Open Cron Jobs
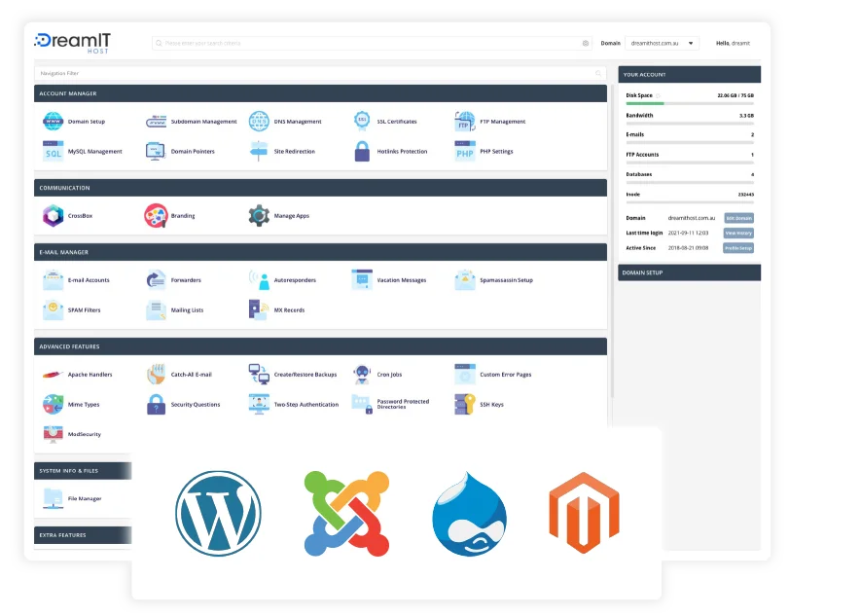The width and height of the screenshot is (861, 616). click(x=385, y=374)
